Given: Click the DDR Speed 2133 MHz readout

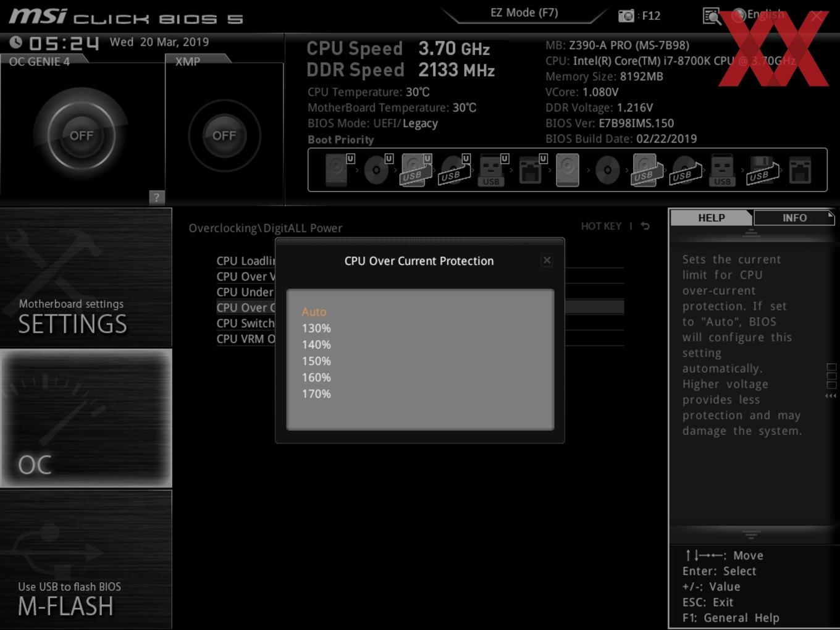Looking at the screenshot, I should pyautogui.click(x=401, y=70).
